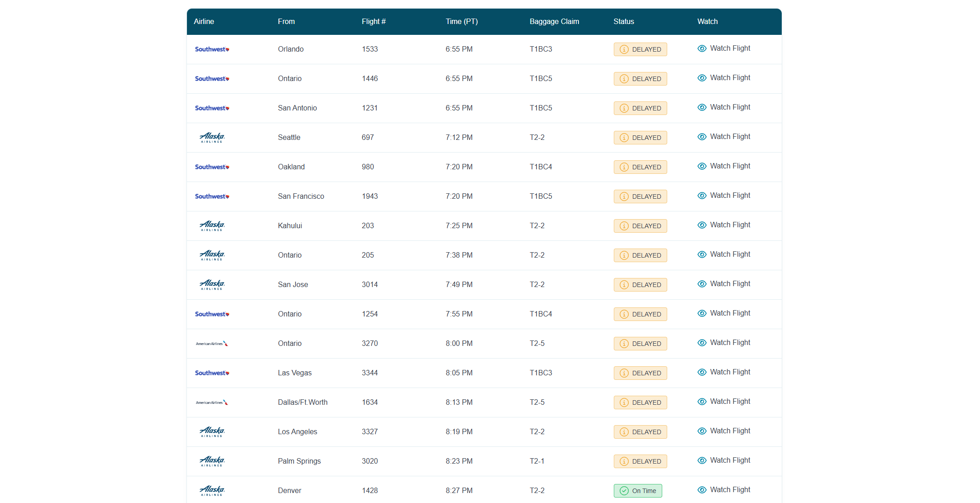Screen dimensions: 980x503
Task: Click the Southwest logo for Las Vegas flight 3344
Action: (212, 373)
